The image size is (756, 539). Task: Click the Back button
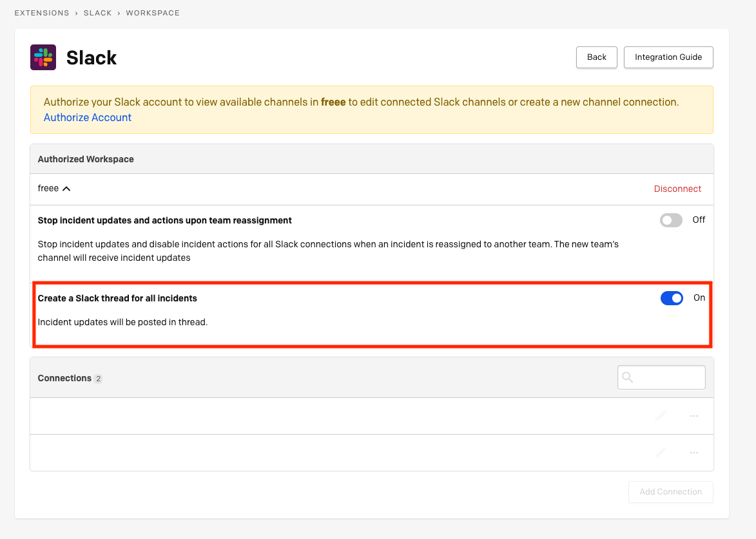pos(596,57)
